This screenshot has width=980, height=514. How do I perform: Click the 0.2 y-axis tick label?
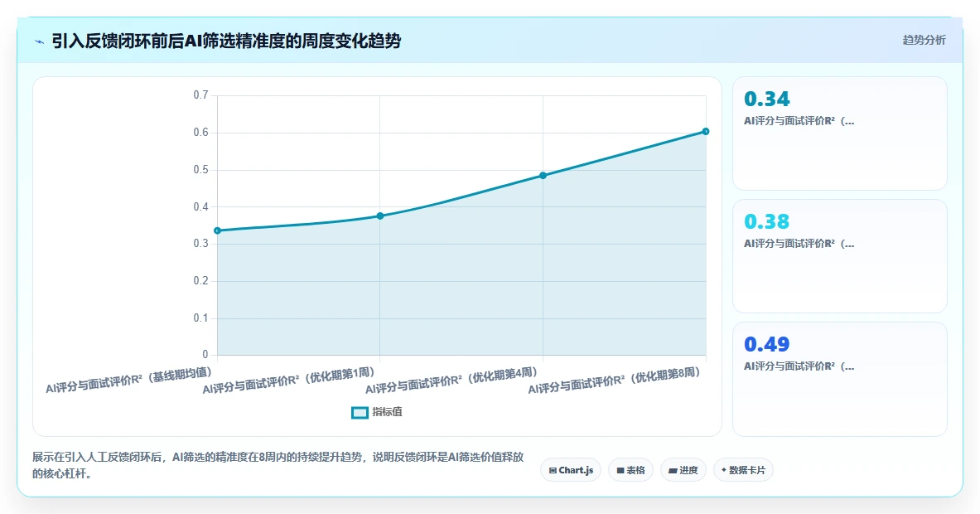[x=200, y=281]
